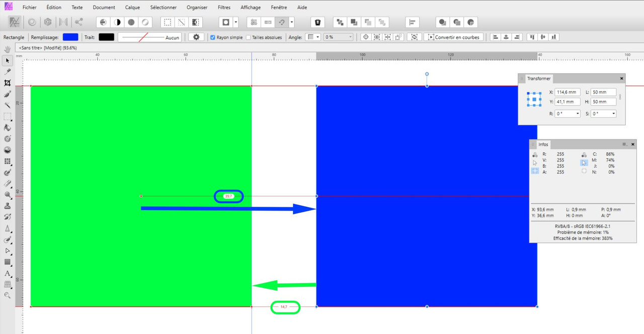Open the snapping options dropdown arrow

pos(291,22)
